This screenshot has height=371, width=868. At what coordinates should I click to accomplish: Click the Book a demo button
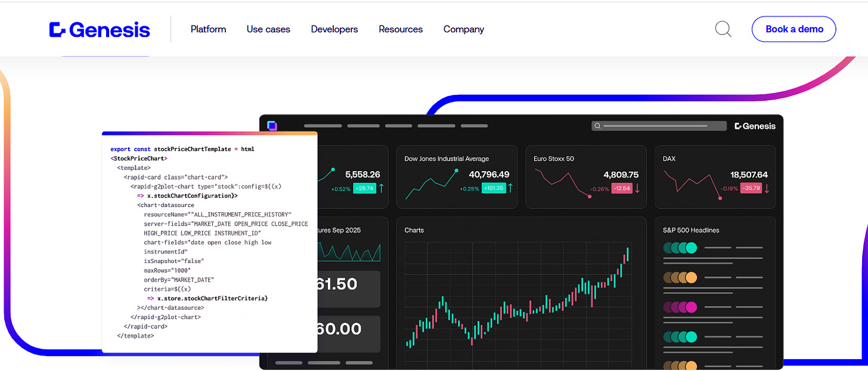point(794,29)
